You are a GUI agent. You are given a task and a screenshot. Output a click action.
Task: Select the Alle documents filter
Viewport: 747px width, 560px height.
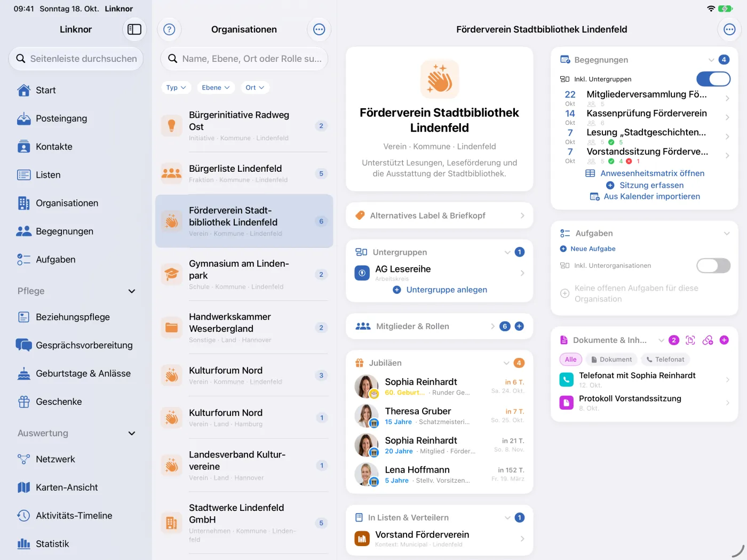[x=570, y=359]
